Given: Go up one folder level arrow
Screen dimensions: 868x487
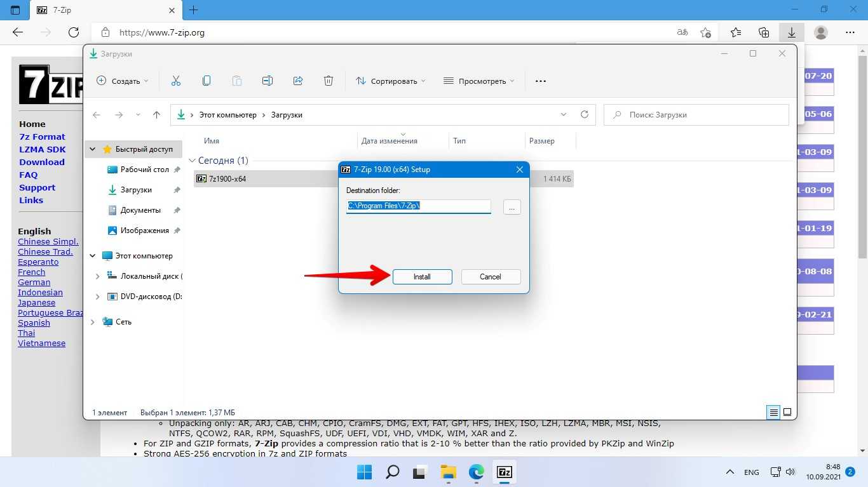Looking at the screenshot, I should [x=156, y=115].
